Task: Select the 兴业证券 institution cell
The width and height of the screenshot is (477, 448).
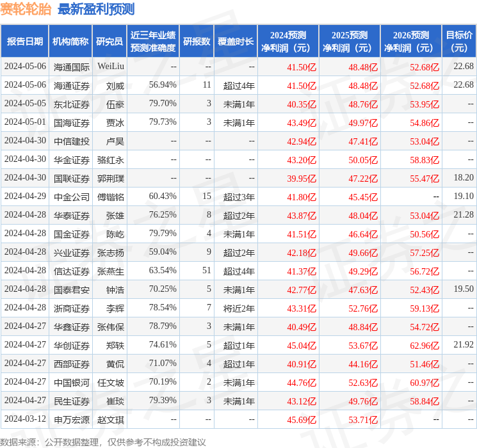Action: click(72, 253)
